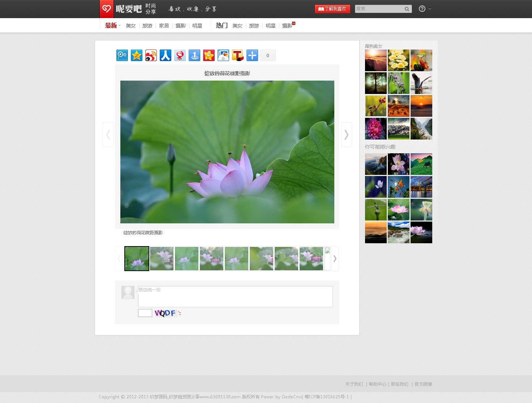
Task: Select the second strip thumbnail
Action: click(x=162, y=258)
